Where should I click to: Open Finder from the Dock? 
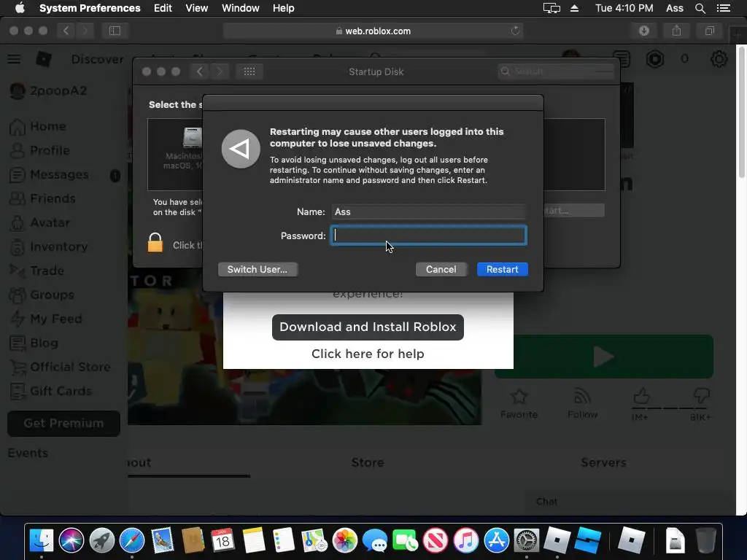click(42, 540)
